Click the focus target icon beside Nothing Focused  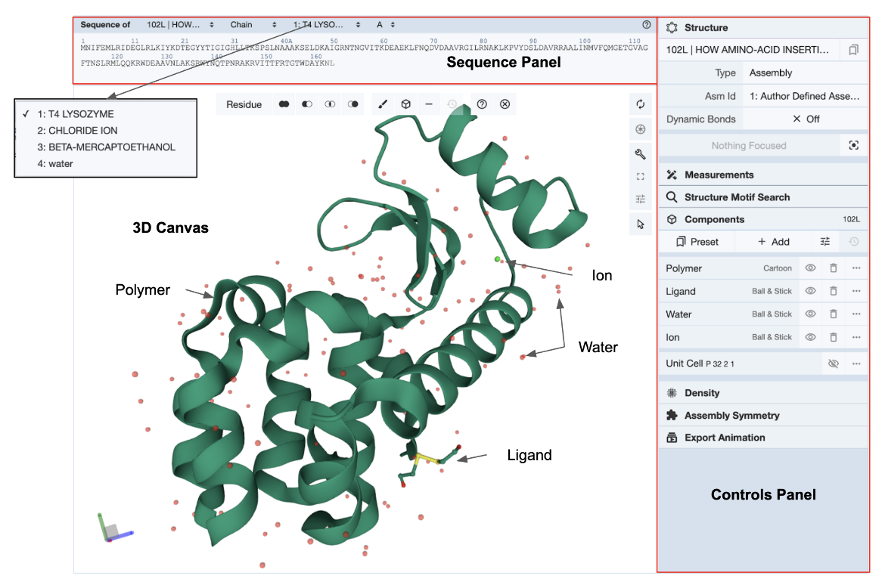[x=854, y=145]
